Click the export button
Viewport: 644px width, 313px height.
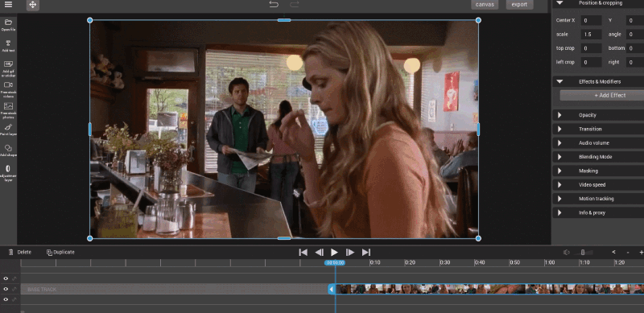click(x=519, y=5)
